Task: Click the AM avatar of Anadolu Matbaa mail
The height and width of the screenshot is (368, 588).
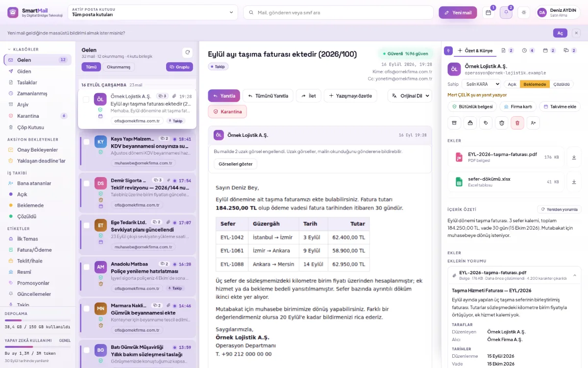Action: (100, 267)
